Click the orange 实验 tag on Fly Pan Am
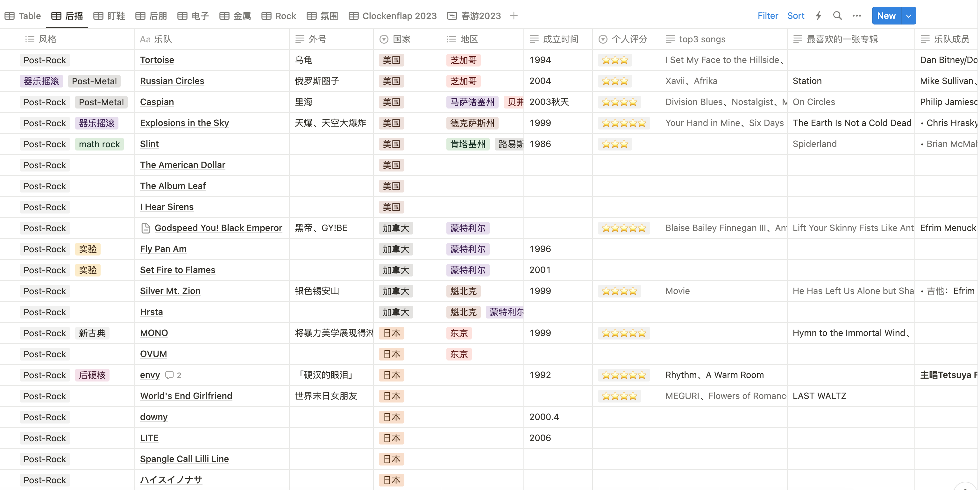This screenshot has height=490, width=980. point(88,249)
